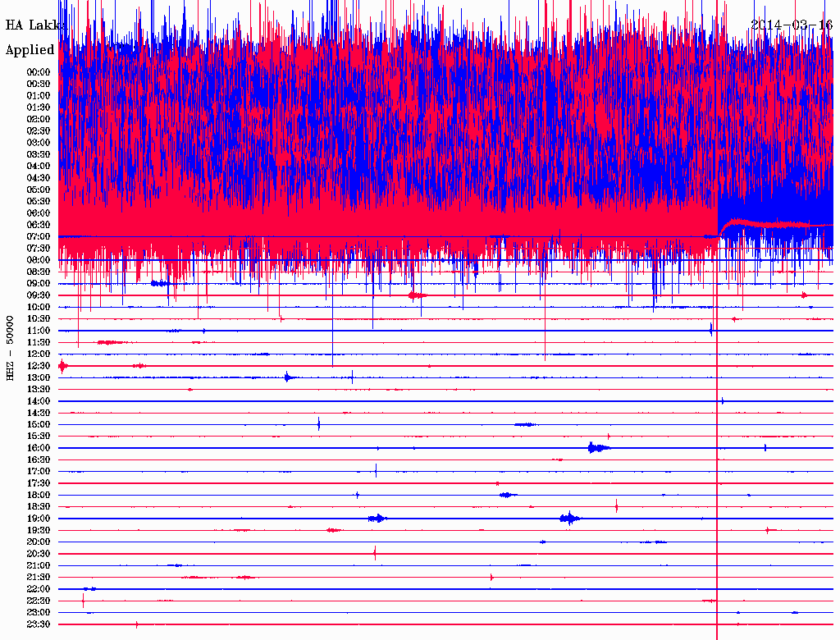Select the 14:00 time label
840x640 pixels.
tap(39, 401)
